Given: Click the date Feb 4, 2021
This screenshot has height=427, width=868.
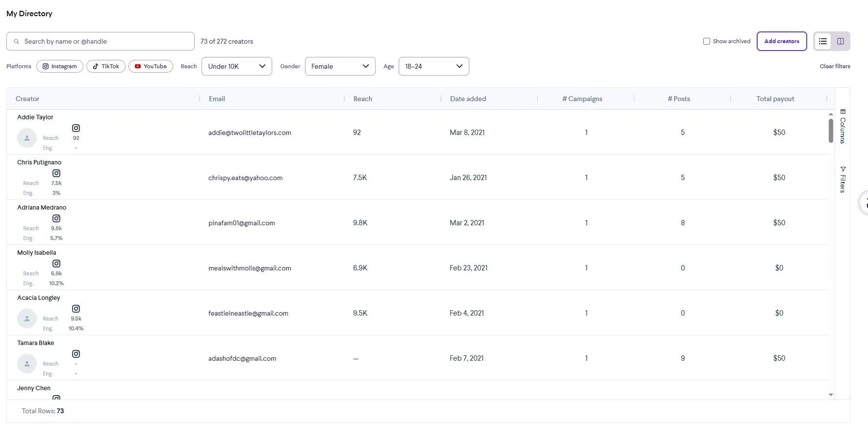Looking at the screenshot, I should tap(467, 313).
